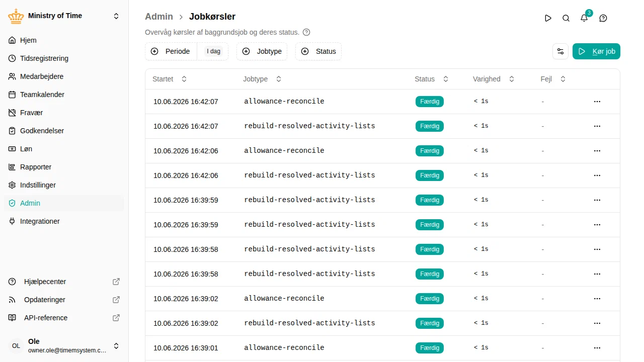This screenshot has height=362, width=644.
Task: Sort the table by Jobtype column
Action: (x=262, y=79)
